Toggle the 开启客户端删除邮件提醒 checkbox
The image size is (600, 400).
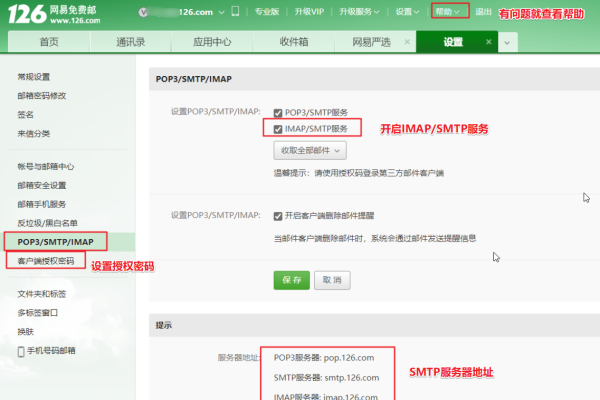click(x=279, y=215)
